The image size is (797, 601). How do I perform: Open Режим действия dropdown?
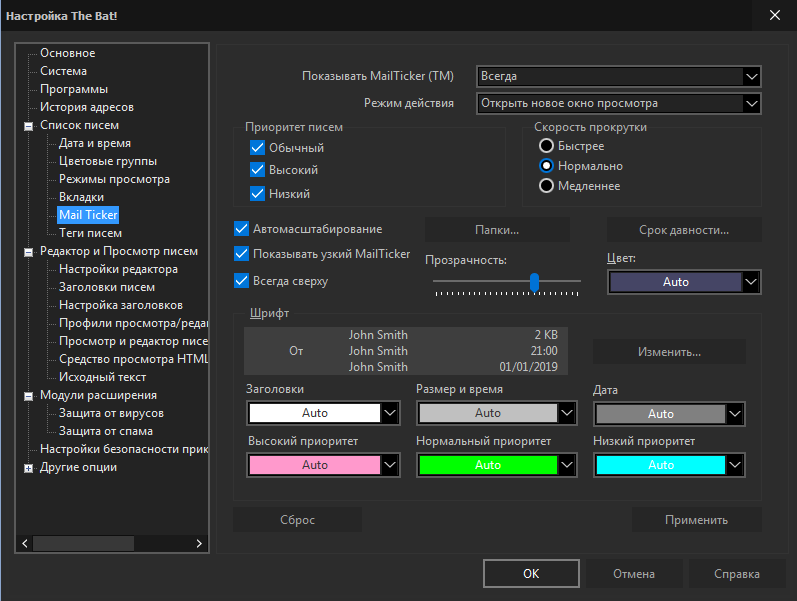(619, 103)
